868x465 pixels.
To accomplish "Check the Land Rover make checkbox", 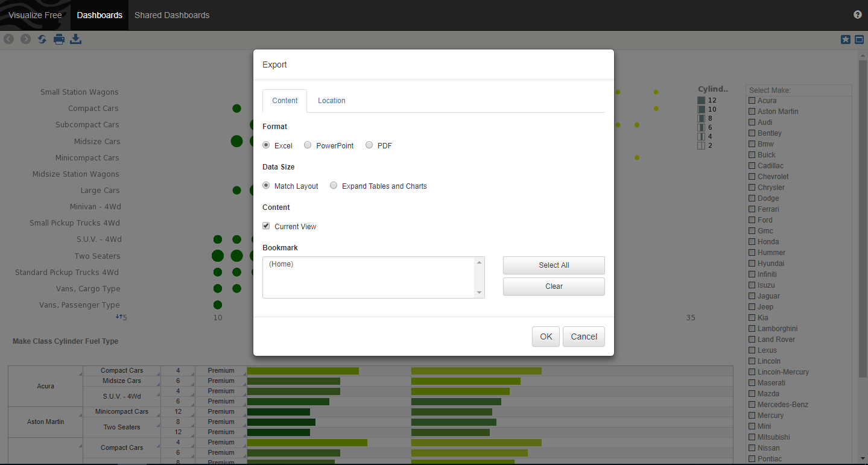I will [752, 340].
